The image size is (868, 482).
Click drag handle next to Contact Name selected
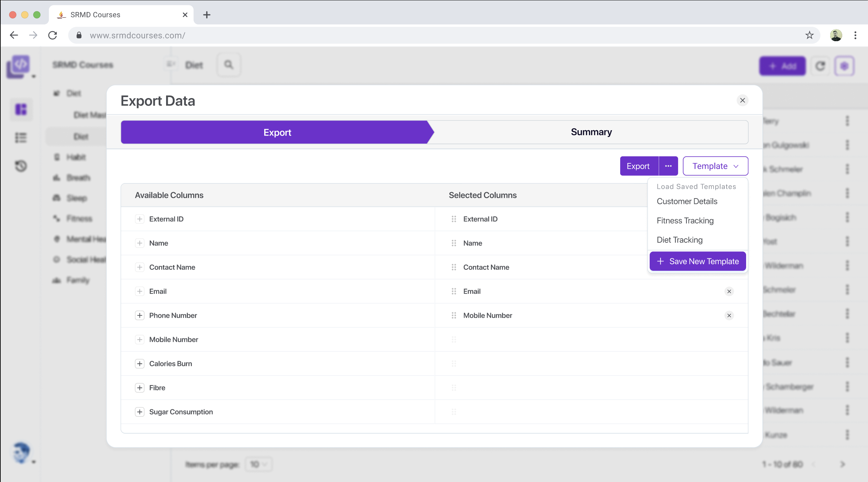click(453, 267)
